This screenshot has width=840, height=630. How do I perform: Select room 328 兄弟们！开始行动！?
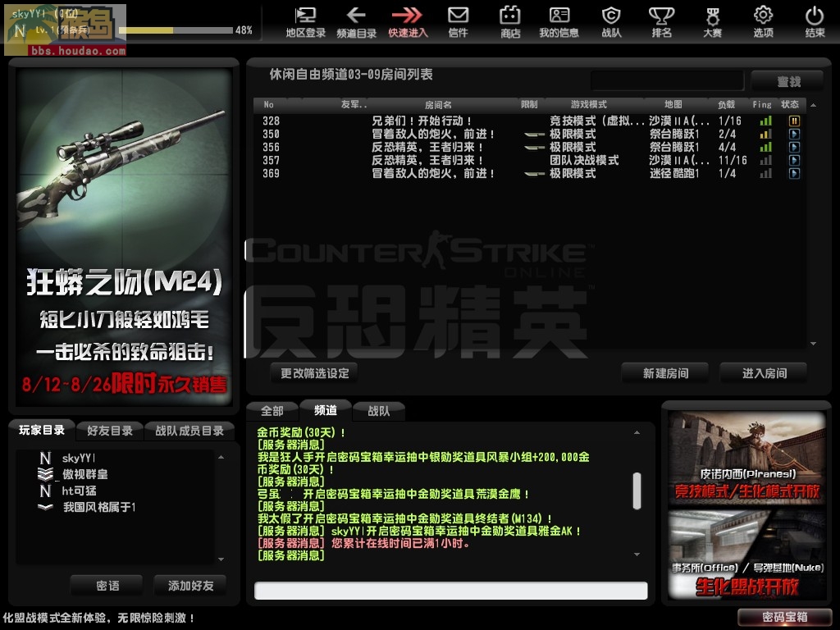click(x=531, y=121)
